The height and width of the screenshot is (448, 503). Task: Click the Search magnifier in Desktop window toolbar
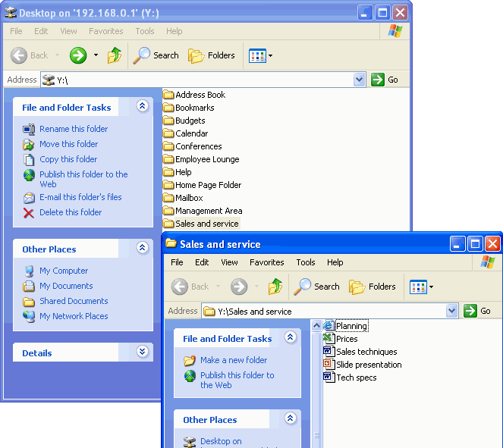[x=142, y=55]
